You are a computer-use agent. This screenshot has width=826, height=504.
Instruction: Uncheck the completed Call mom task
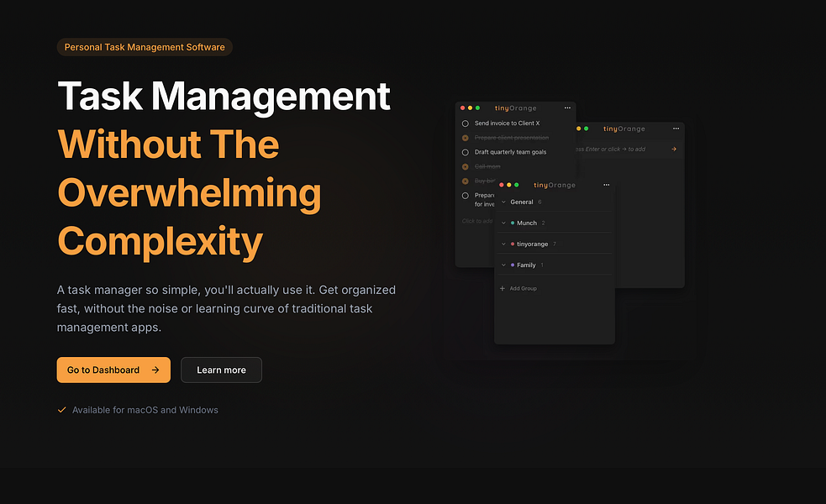pos(466,167)
